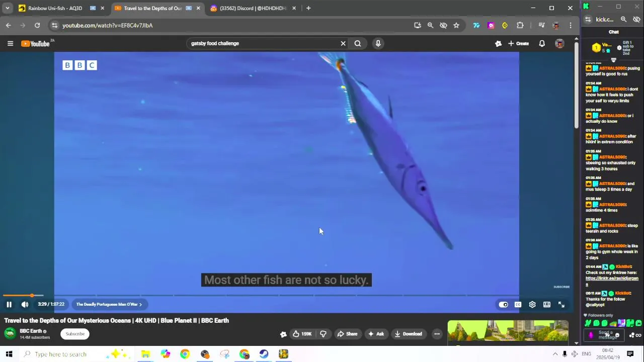
Task: Open the zoom magnifier in the address bar
Action: pos(430,25)
